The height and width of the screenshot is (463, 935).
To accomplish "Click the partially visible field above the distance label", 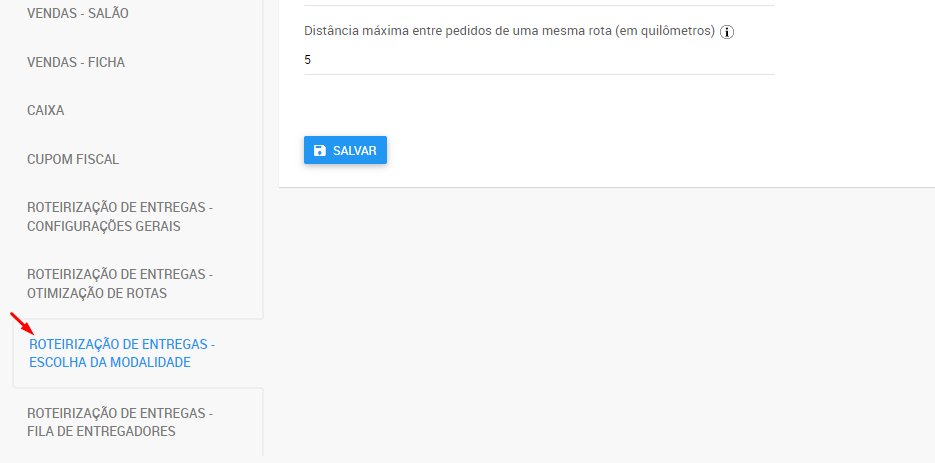I will click(539, 3).
